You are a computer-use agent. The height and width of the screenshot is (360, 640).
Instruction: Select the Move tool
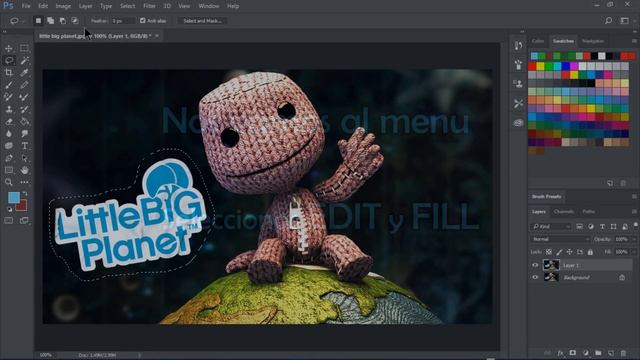pos(9,48)
